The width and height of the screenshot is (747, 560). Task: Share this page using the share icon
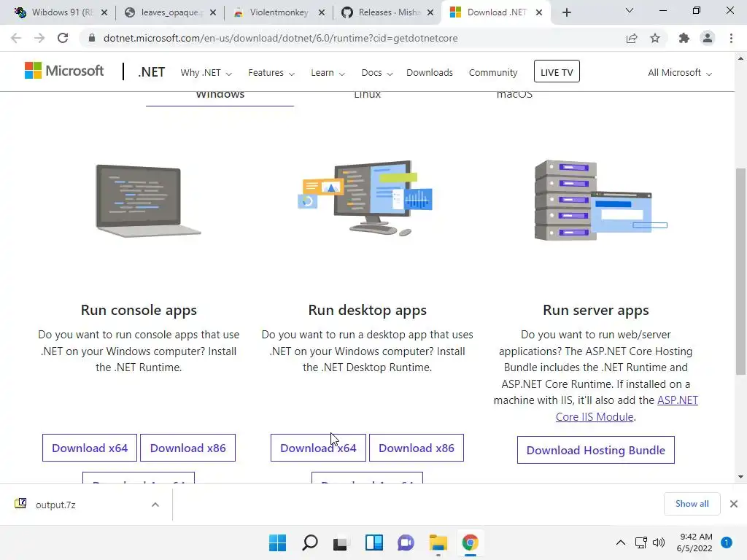tap(632, 38)
